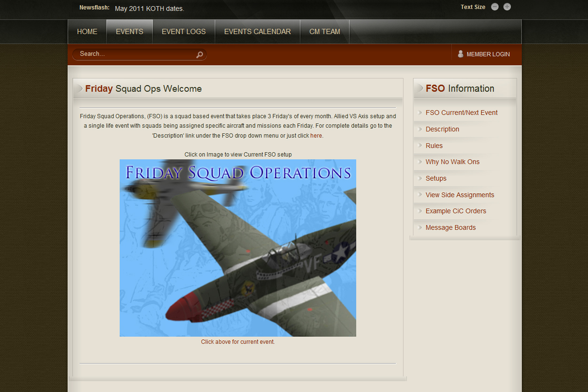
Task: Follow the 'here' description link
Action: (x=316, y=136)
